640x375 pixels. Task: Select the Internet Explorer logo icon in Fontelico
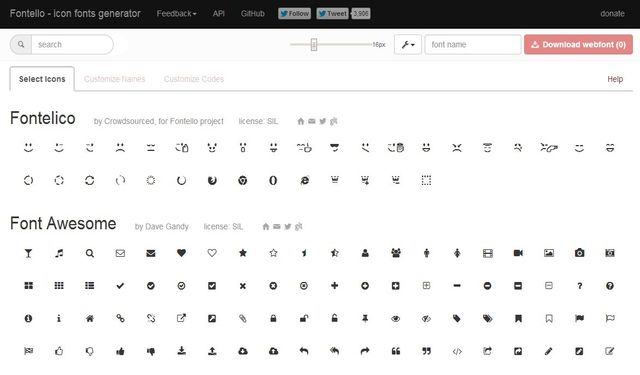coord(304,180)
